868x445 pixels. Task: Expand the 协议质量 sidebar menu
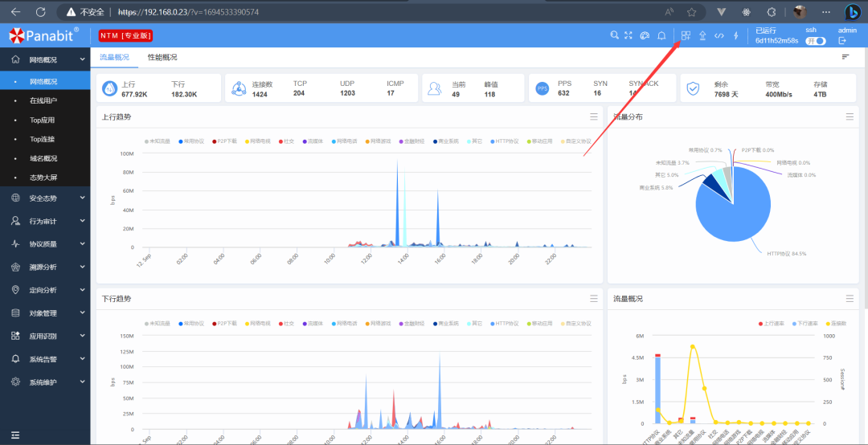tap(45, 243)
